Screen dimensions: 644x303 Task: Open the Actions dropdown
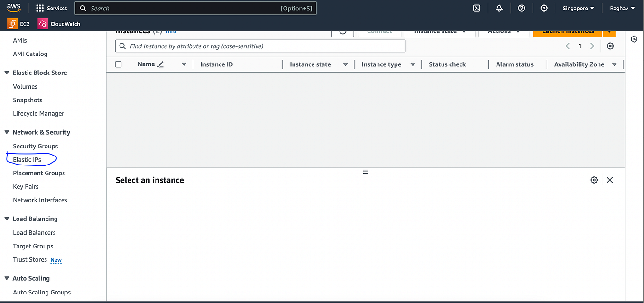click(504, 31)
